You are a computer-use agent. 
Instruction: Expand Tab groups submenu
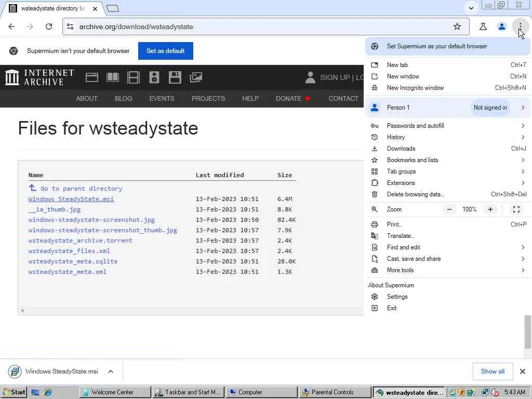coord(448,171)
